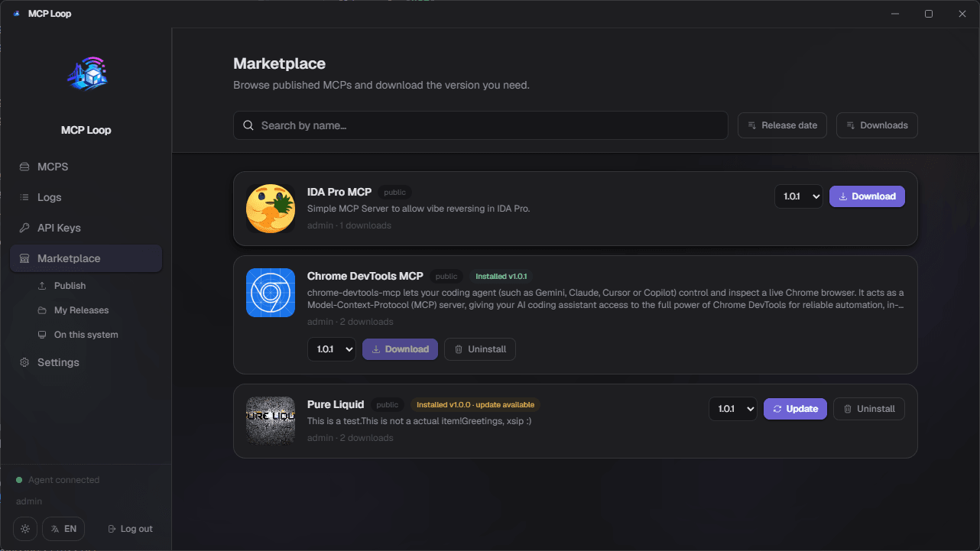Click the MCP Loop title bar app icon
980x551 pixels.
click(17, 14)
